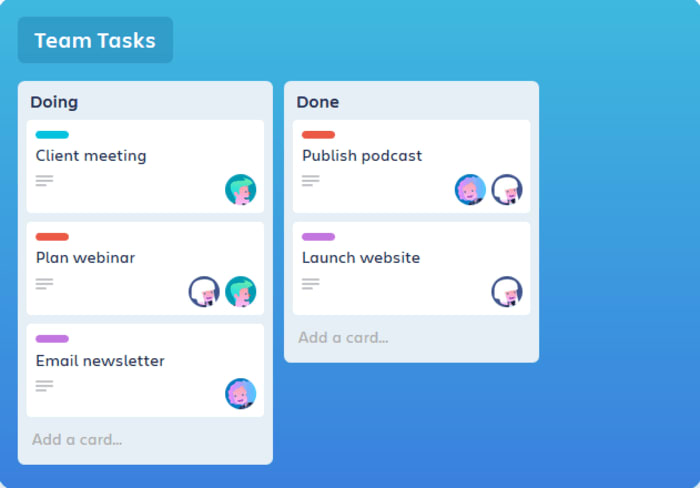Click white-haired member avatar on Plan webinar

(x=204, y=292)
